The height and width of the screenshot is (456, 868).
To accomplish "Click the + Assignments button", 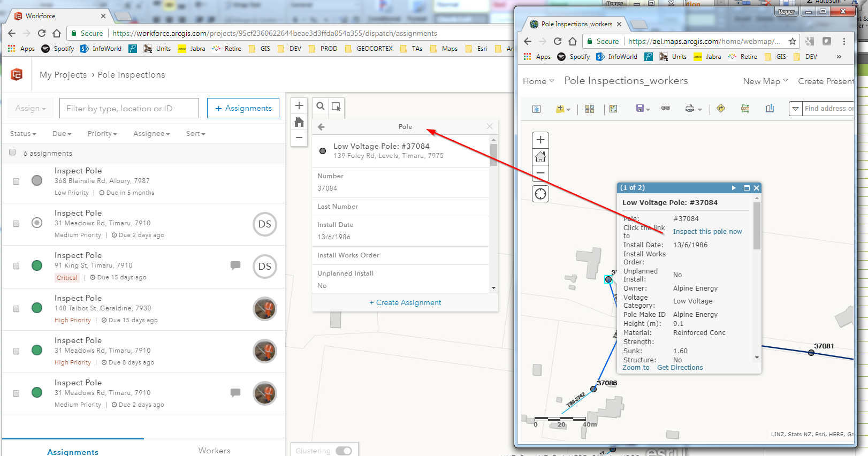I will 243,108.
